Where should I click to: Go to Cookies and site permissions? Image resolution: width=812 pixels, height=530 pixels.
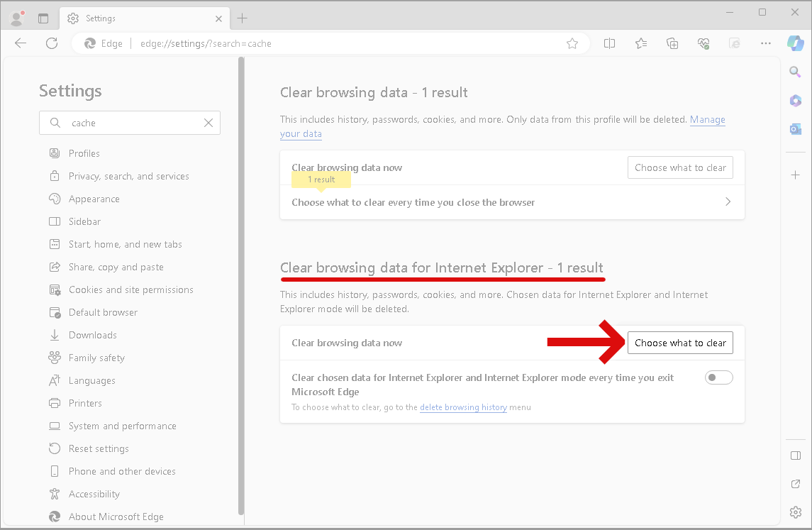click(121, 289)
